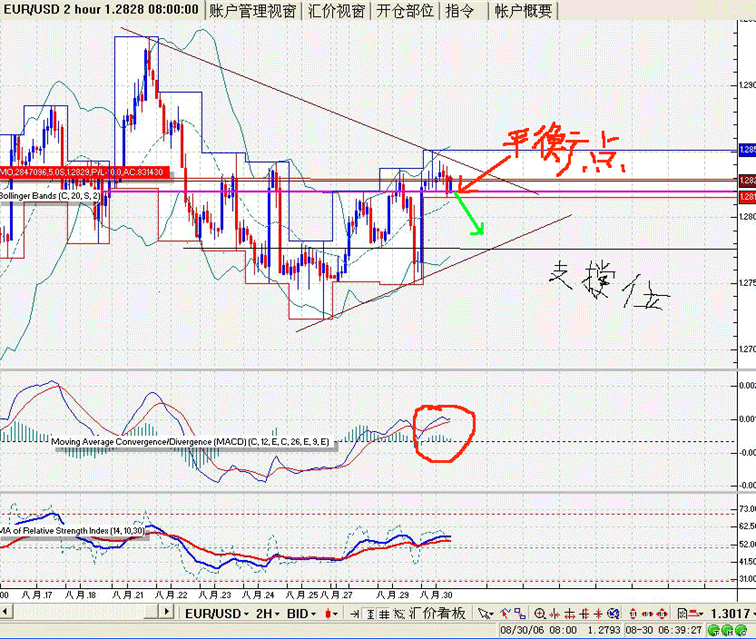Toggle the vertical scale lock icon
The image size is (756, 639).
369,613
